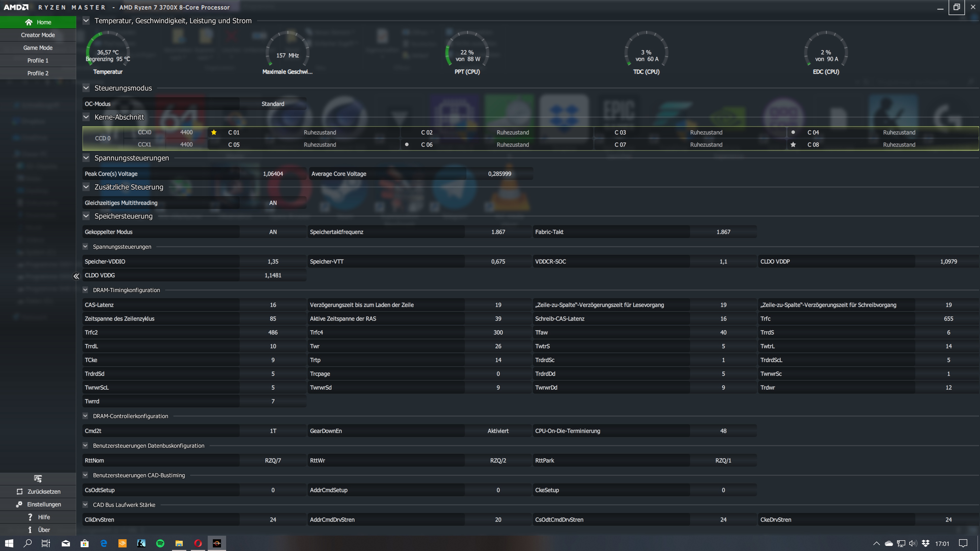Click the Home icon in the sidebar
Screen dimensions: 980x551
point(29,22)
